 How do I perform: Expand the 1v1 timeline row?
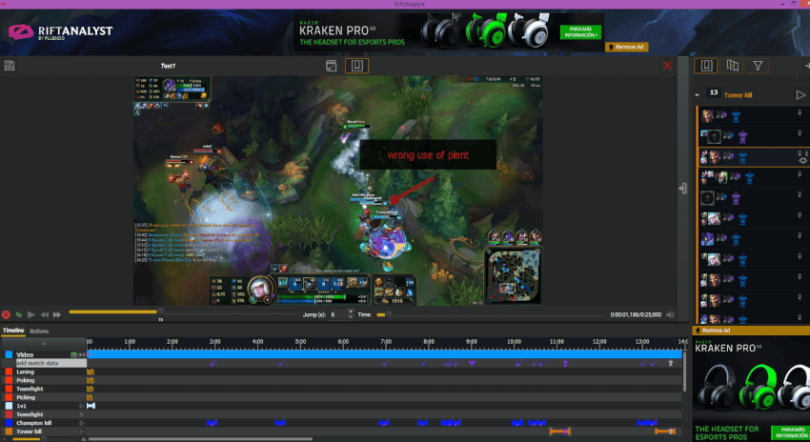pyautogui.click(x=82, y=406)
